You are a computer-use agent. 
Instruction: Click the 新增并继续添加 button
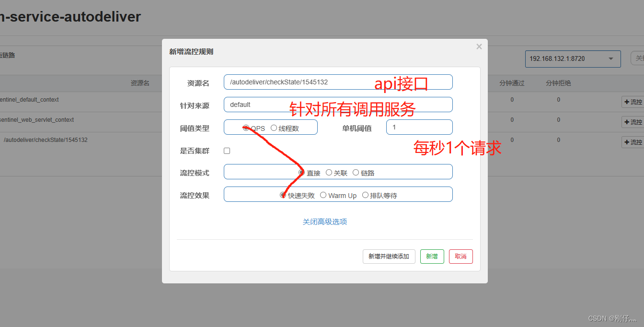[389, 257]
